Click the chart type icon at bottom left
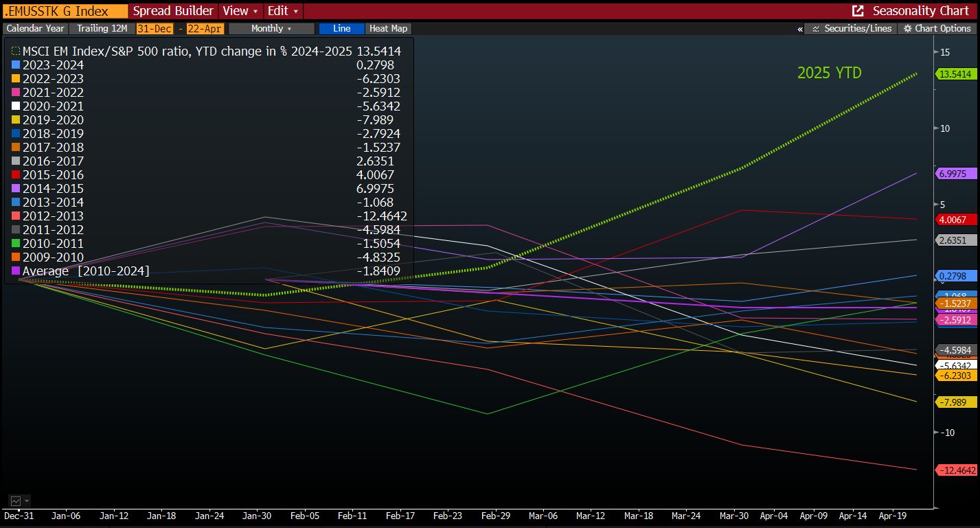This screenshot has width=980, height=528. pyautogui.click(x=15, y=501)
